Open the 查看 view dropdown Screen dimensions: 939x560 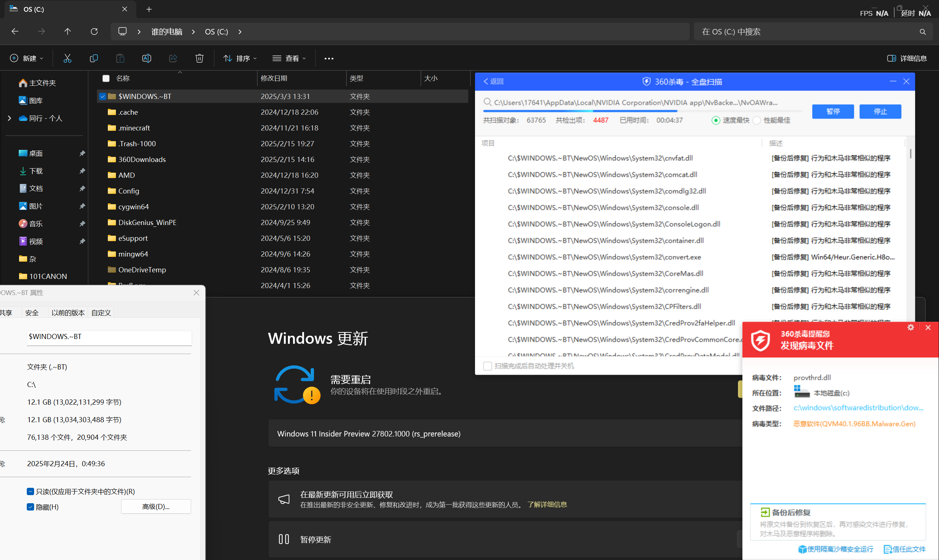[289, 58]
